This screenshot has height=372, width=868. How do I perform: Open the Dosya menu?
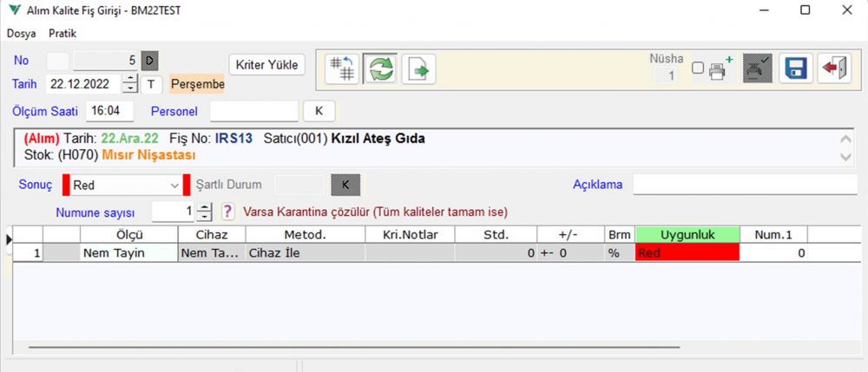[21, 33]
